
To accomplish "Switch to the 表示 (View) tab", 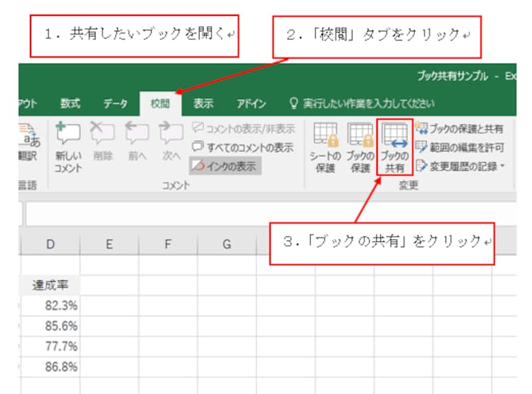I will coord(203,104).
